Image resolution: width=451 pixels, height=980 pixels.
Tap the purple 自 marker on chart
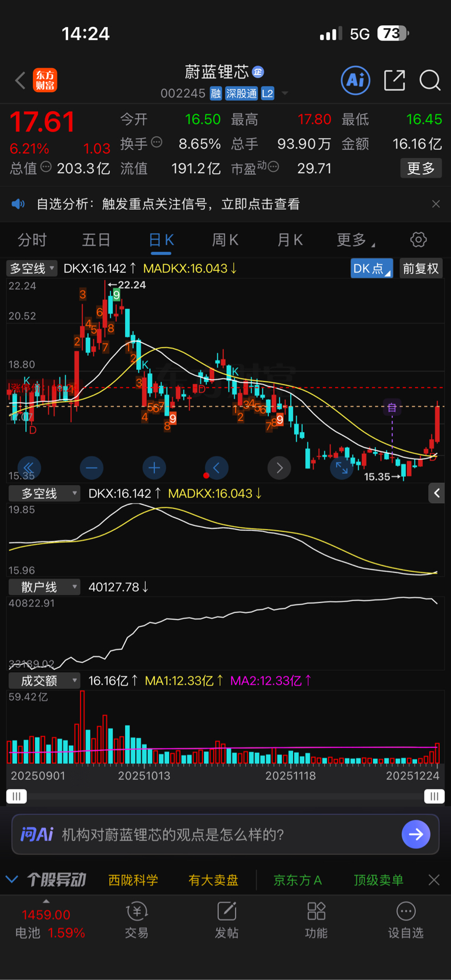(392, 406)
